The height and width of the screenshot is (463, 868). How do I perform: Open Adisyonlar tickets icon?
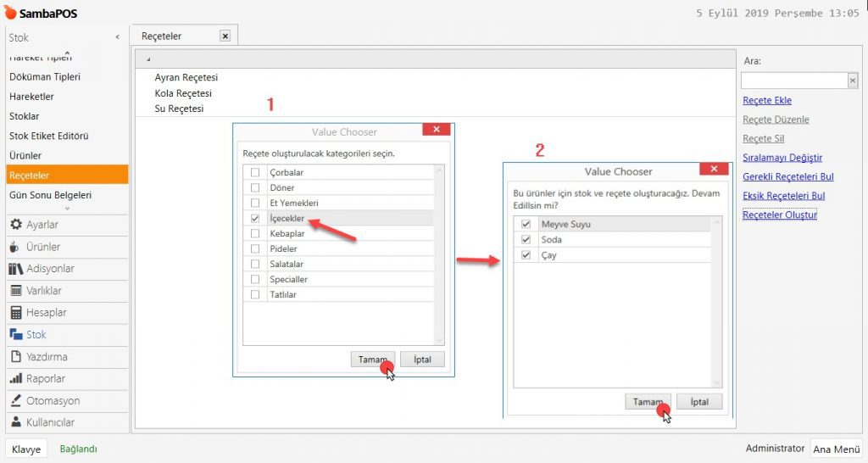pos(15,269)
